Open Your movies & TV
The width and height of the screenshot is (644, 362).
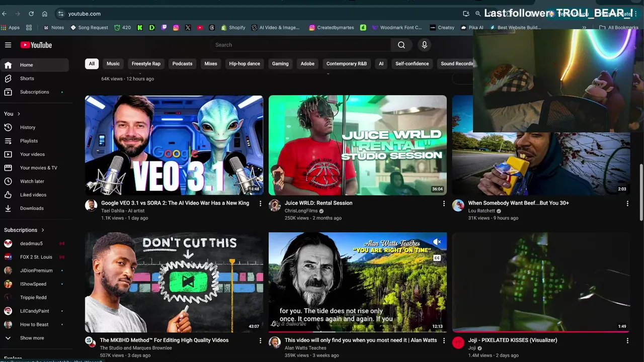[34, 168]
